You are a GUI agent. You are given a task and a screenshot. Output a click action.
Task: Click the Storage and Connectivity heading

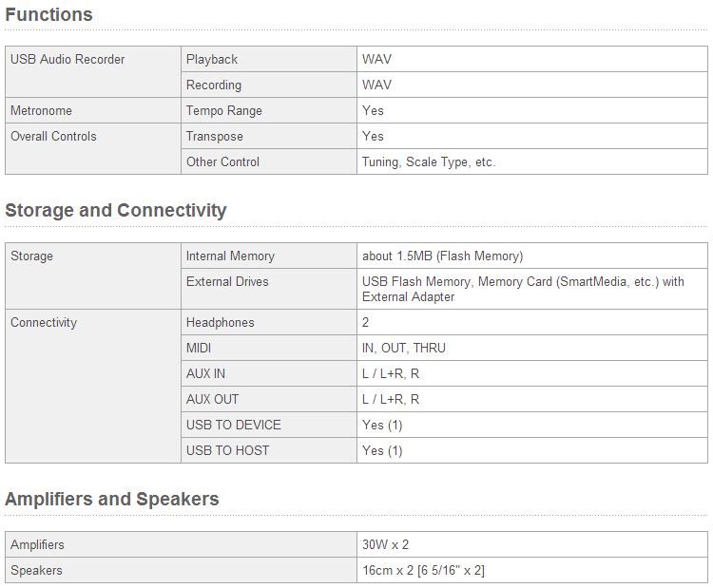coord(115,210)
